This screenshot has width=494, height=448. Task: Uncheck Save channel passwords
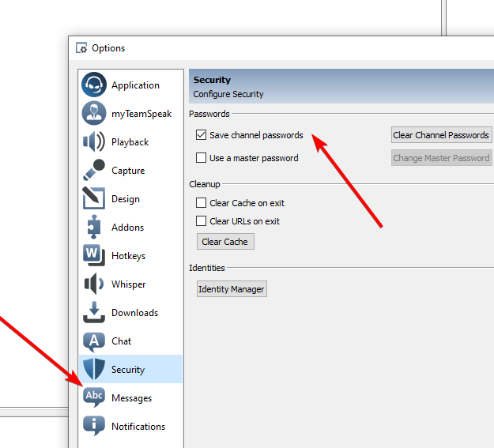(x=202, y=135)
